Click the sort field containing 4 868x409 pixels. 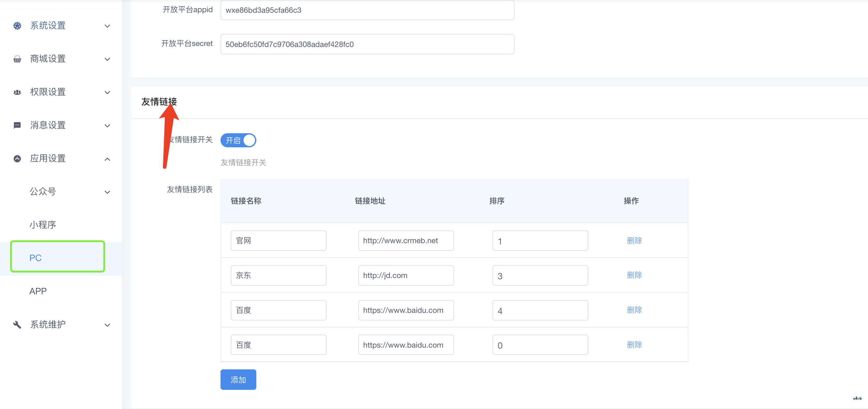[x=540, y=310]
